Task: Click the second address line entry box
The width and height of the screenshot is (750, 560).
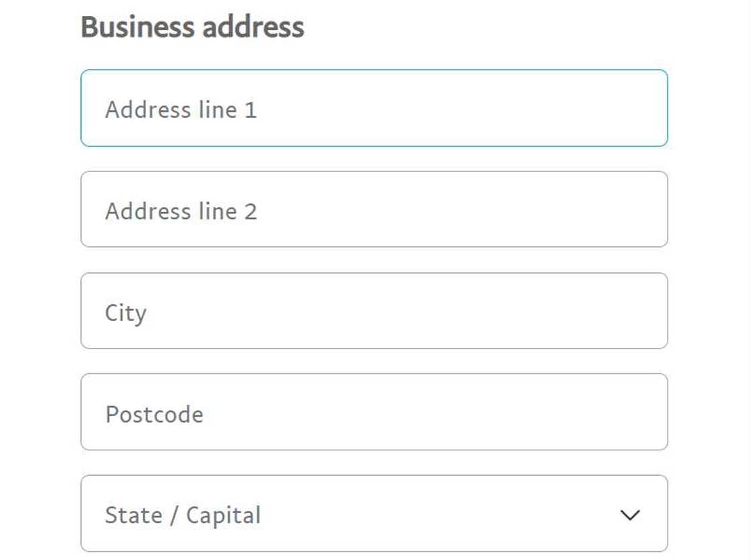Action: (374, 209)
